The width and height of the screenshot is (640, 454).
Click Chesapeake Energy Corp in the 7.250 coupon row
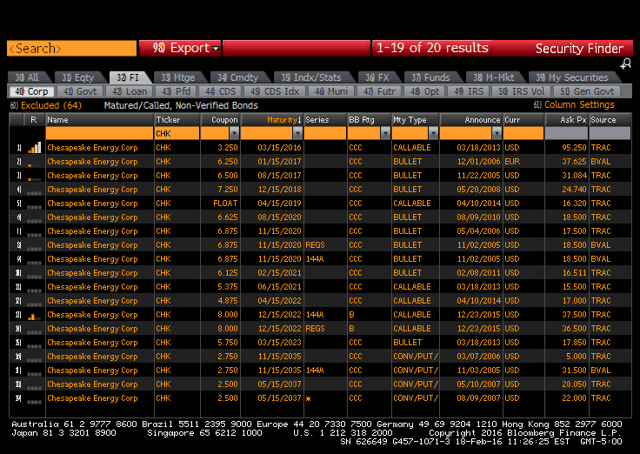(x=93, y=189)
